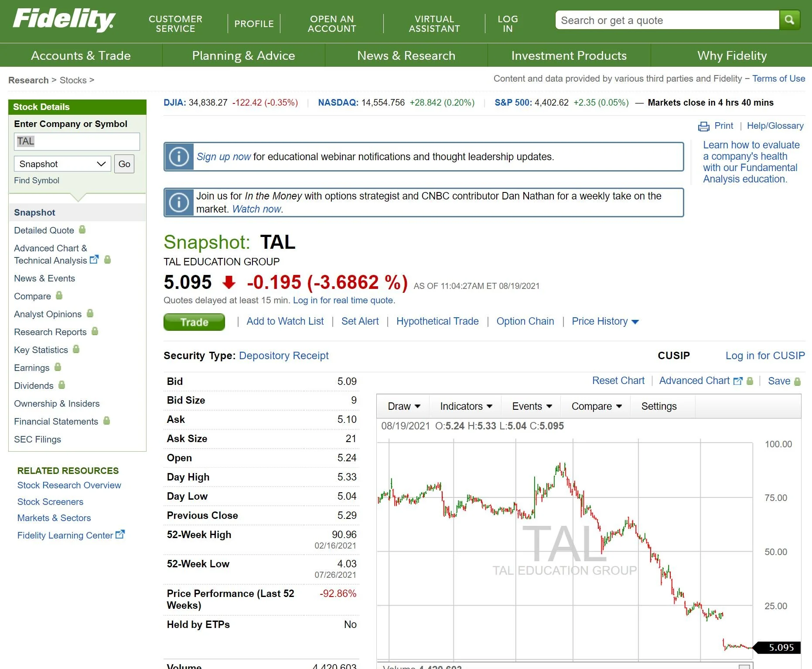Click the Fidelity logo
This screenshot has width=812, height=669.
tap(64, 20)
